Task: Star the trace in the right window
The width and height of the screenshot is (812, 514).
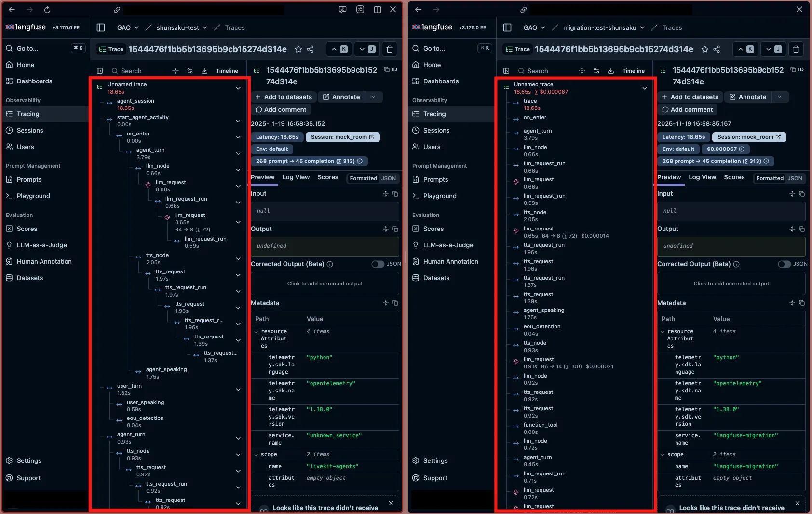Action: tap(705, 49)
